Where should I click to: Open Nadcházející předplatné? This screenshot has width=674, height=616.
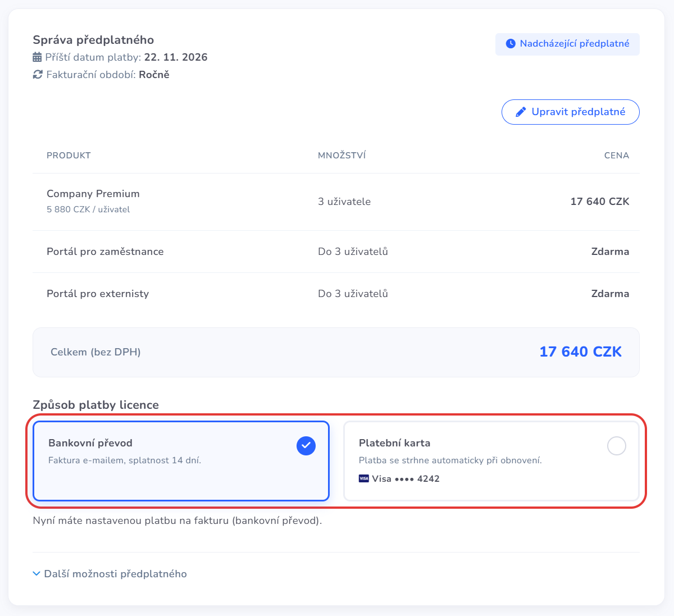tap(567, 44)
